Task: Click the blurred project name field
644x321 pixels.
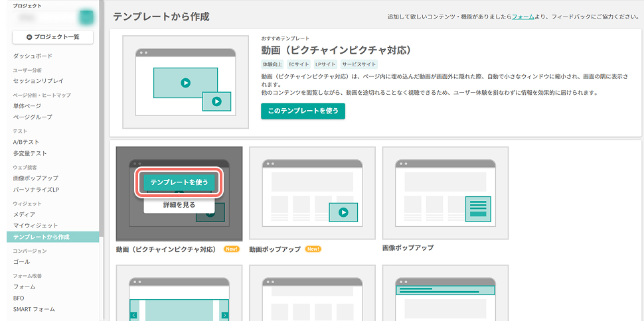Action: (46, 17)
